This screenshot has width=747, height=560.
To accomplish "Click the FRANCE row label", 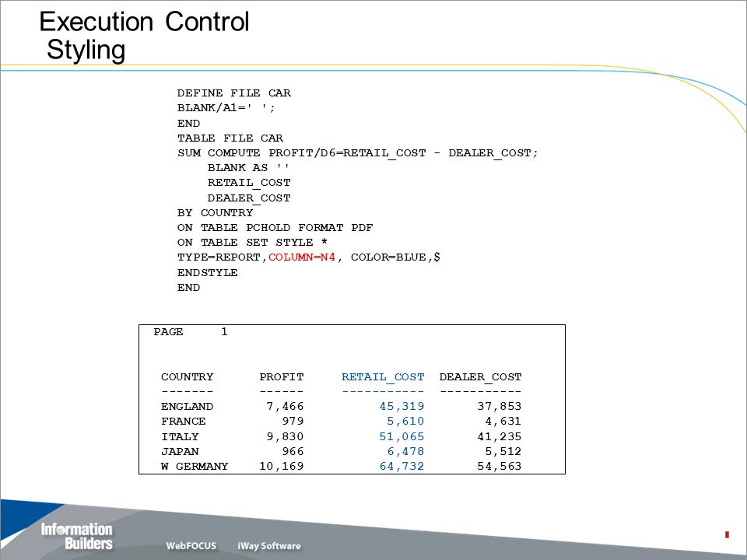I will click(x=184, y=421).
